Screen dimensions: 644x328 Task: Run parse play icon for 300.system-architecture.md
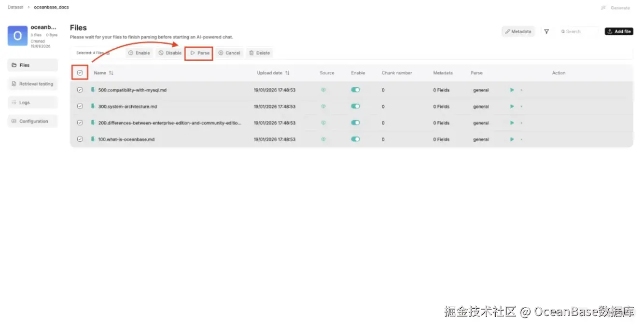512,106
